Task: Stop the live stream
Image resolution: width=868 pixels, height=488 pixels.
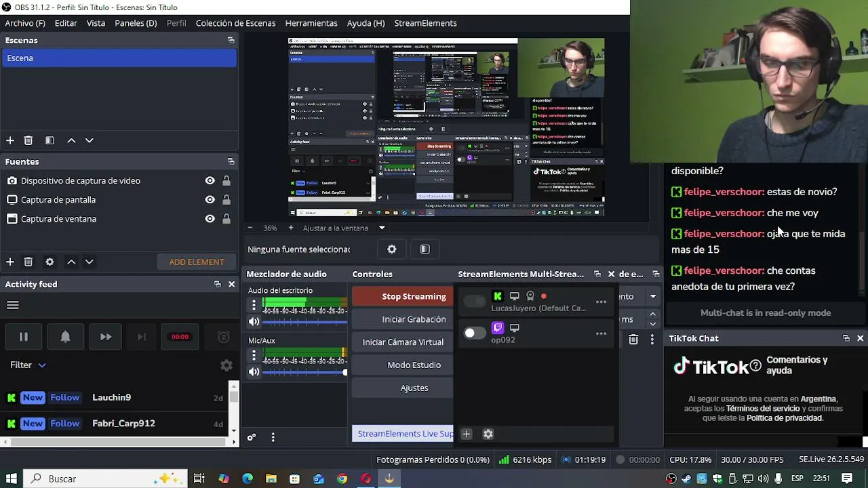Action: 402,297
